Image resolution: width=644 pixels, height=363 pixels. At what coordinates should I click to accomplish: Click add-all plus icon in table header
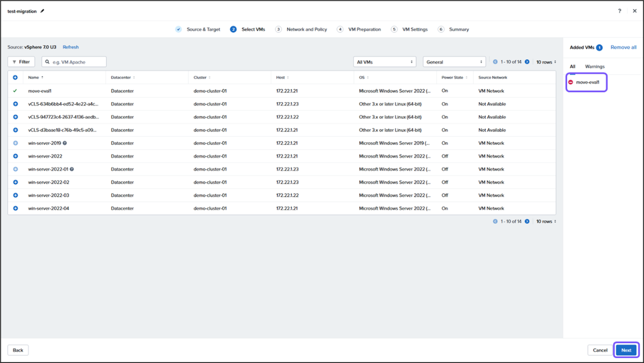click(x=15, y=78)
